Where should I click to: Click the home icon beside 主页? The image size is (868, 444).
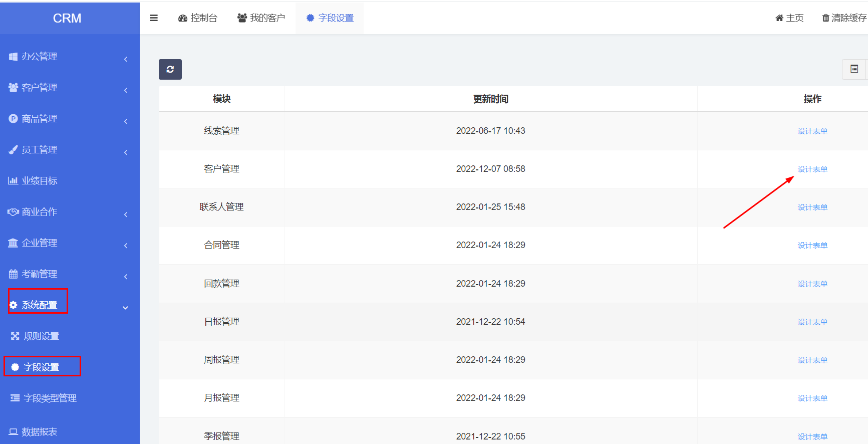[779, 18]
